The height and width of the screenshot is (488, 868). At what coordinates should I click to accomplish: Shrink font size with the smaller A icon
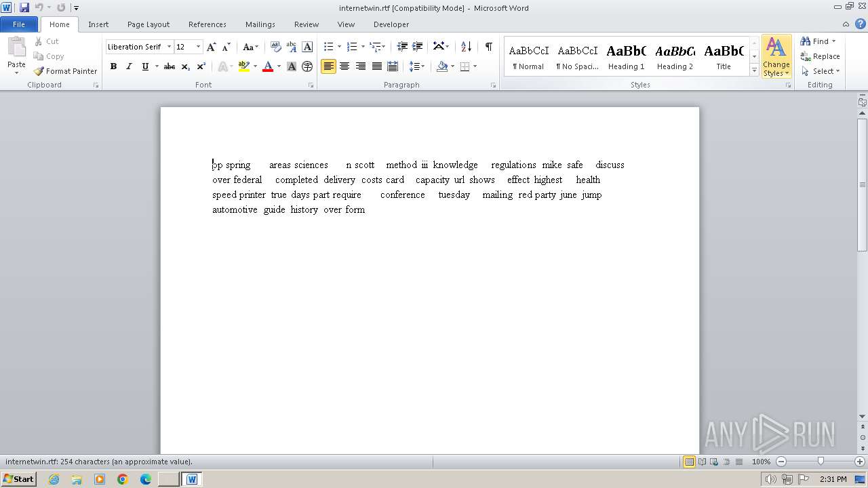click(x=226, y=47)
